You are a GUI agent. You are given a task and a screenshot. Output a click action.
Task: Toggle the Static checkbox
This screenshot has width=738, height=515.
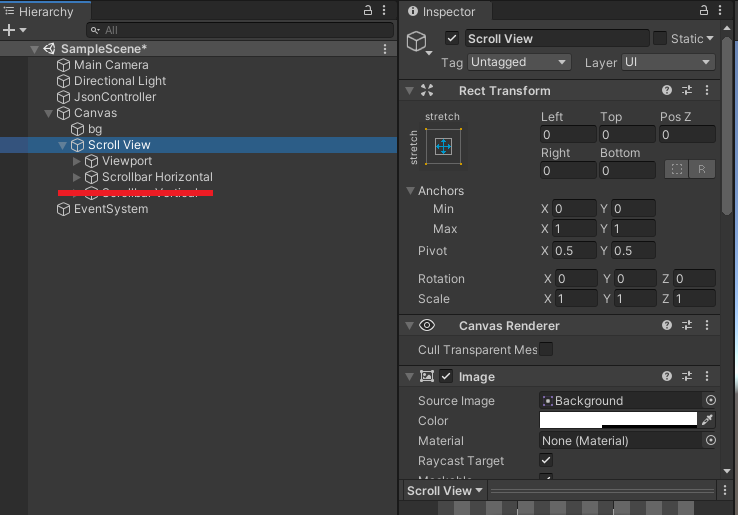point(659,38)
